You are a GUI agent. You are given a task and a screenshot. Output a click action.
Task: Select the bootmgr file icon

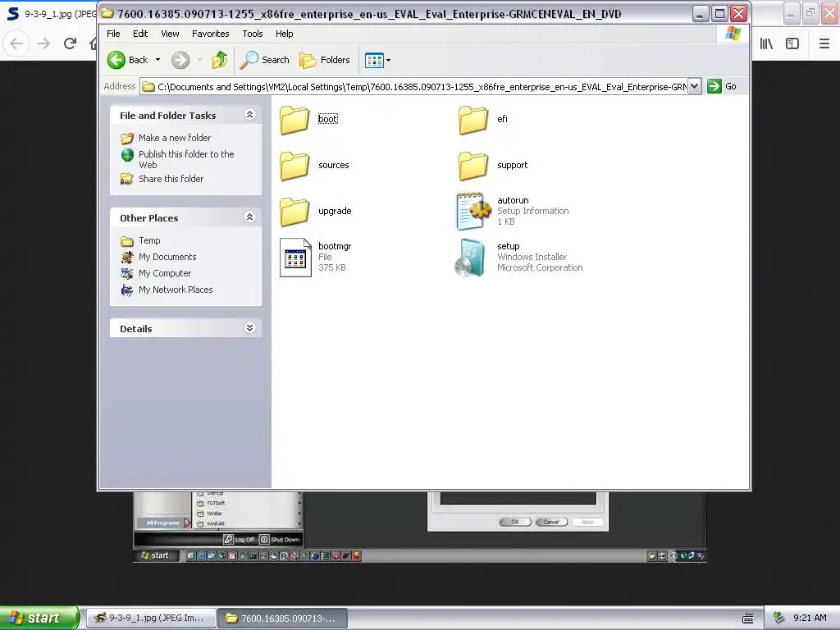point(295,258)
